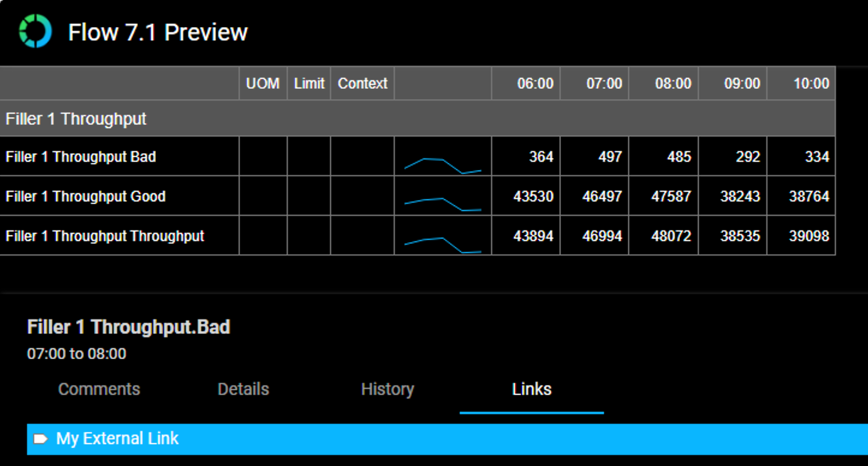This screenshot has height=466, width=868.
Task: Select the Filler 1 Throughput group row
Action: 417,118
